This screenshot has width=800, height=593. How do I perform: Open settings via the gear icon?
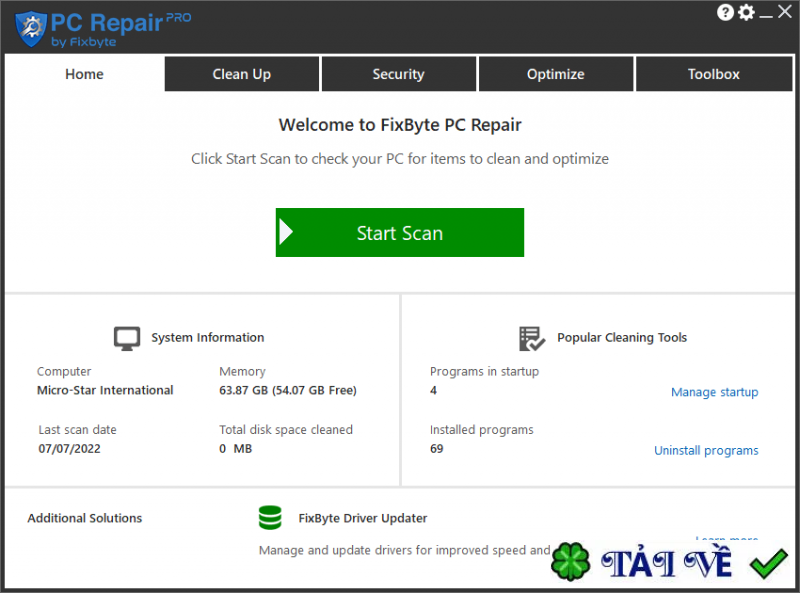pyautogui.click(x=746, y=12)
